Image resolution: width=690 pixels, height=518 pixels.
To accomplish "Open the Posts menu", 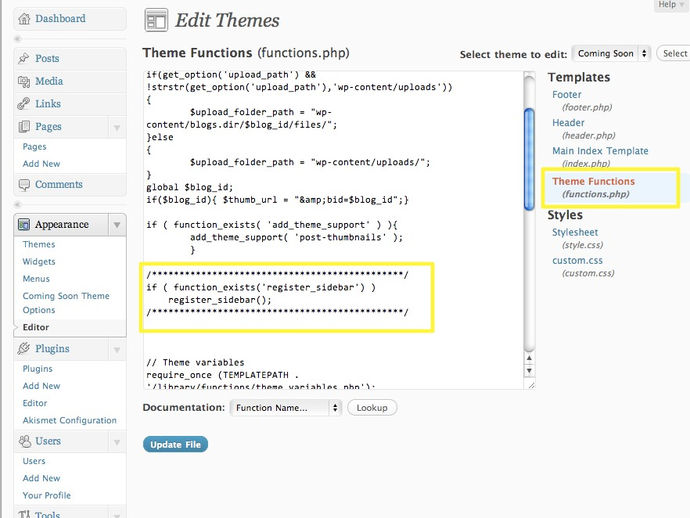I will 47,58.
